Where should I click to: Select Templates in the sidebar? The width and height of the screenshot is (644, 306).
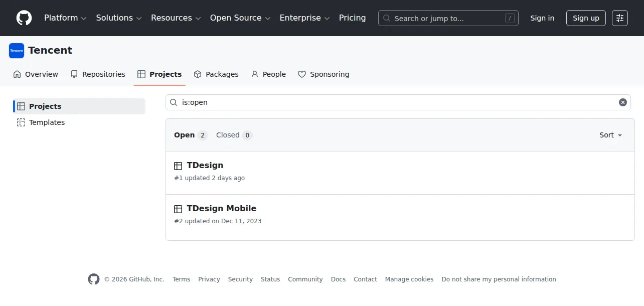pos(80,122)
